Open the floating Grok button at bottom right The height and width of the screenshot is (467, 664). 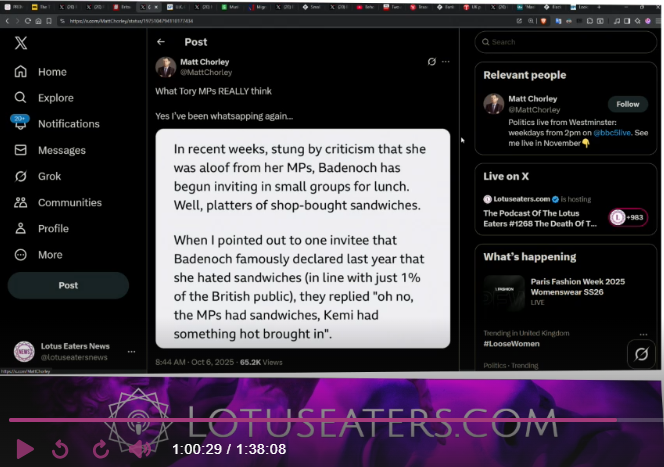640,353
